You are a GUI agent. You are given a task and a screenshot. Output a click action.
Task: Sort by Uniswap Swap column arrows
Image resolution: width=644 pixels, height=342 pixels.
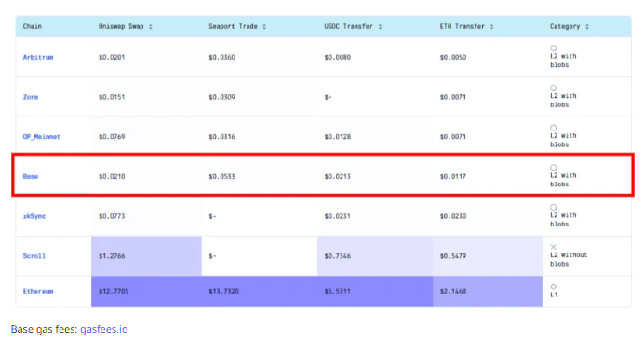click(151, 27)
